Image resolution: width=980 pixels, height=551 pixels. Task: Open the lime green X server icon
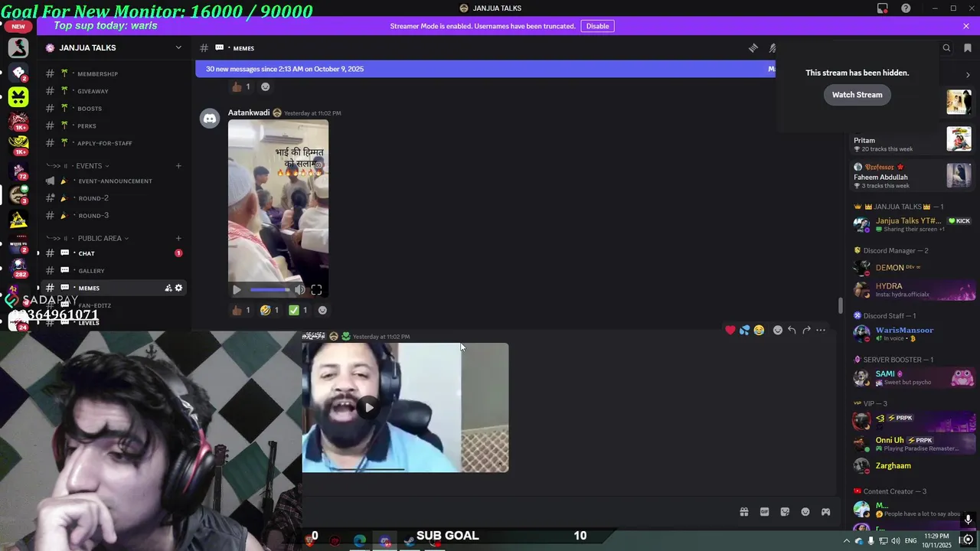pyautogui.click(x=18, y=96)
